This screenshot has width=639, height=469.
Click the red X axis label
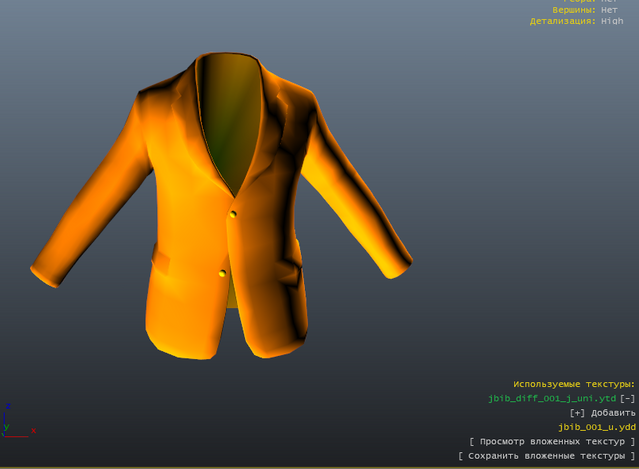tap(34, 431)
